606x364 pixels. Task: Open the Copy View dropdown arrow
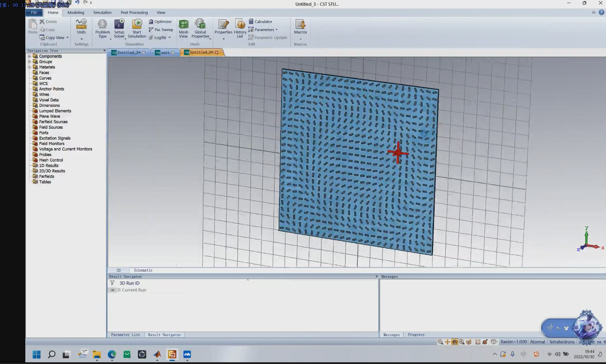(68, 37)
